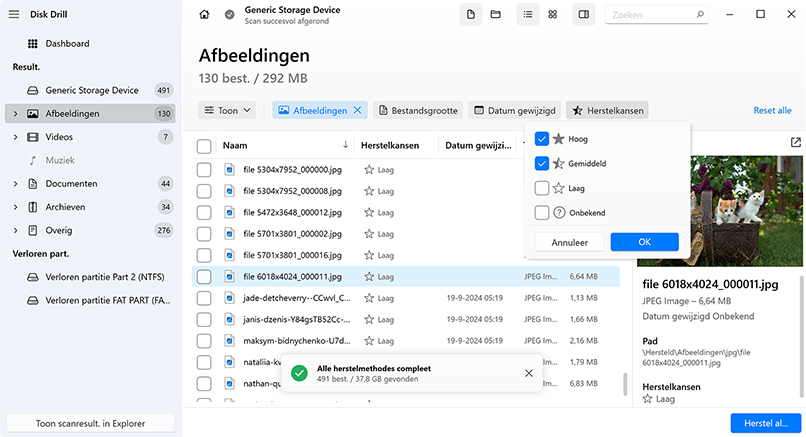Expand the Documenten tree node
Screen dimensions: 806x437
(15, 184)
